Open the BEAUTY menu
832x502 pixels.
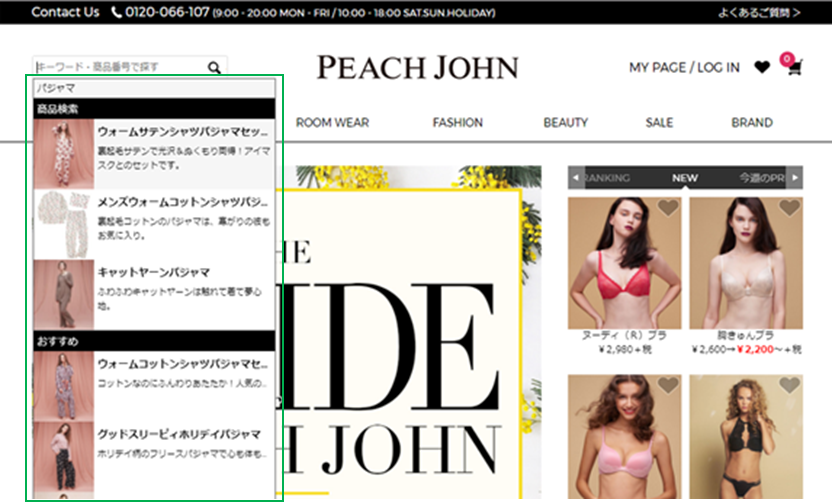point(566,123)
